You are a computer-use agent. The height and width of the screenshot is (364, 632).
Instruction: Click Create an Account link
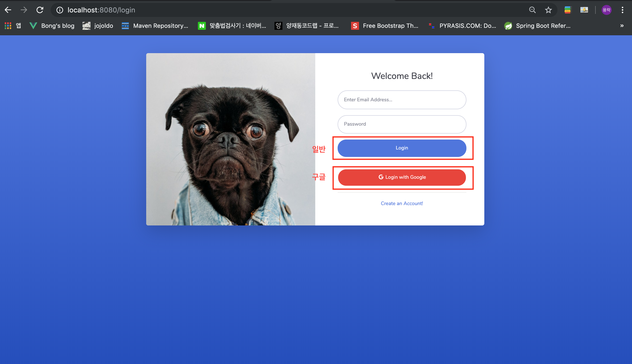(x=402, y=204)
